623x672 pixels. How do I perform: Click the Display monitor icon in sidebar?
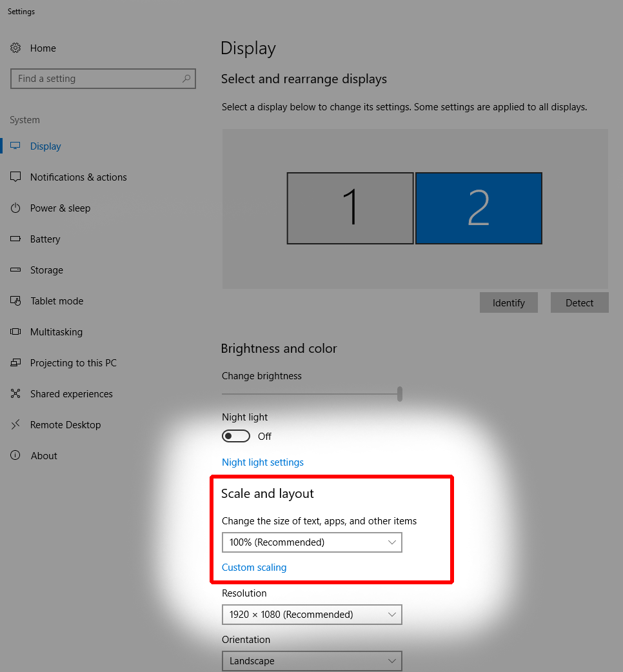point(15,146)
